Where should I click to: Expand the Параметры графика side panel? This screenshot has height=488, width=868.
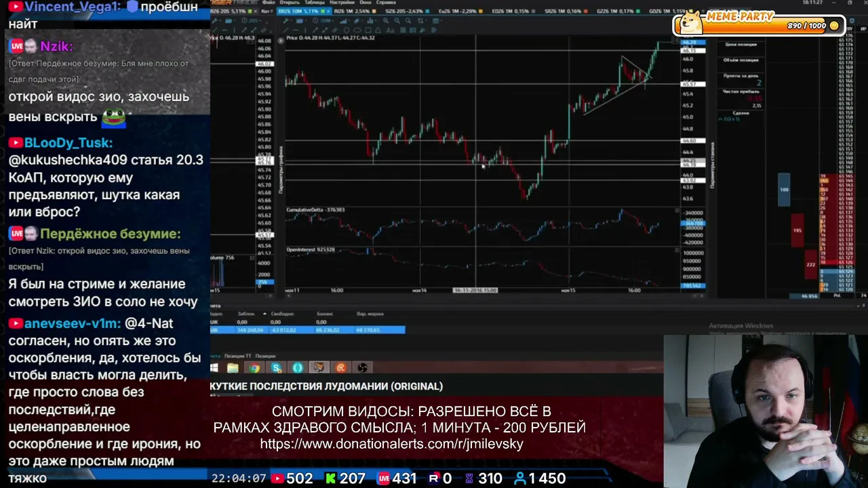tap(281, 169)
